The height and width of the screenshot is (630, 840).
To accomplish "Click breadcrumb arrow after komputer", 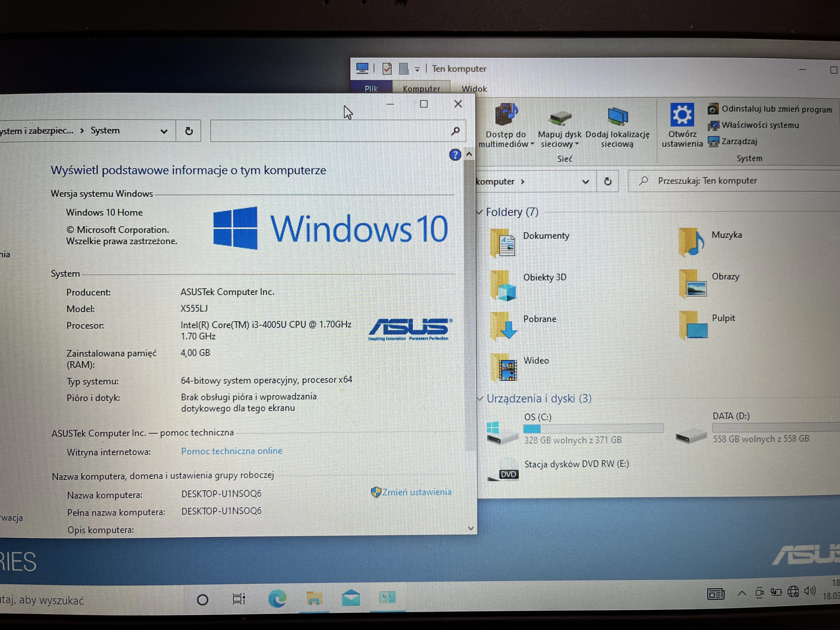I will [x=523, y=182].
